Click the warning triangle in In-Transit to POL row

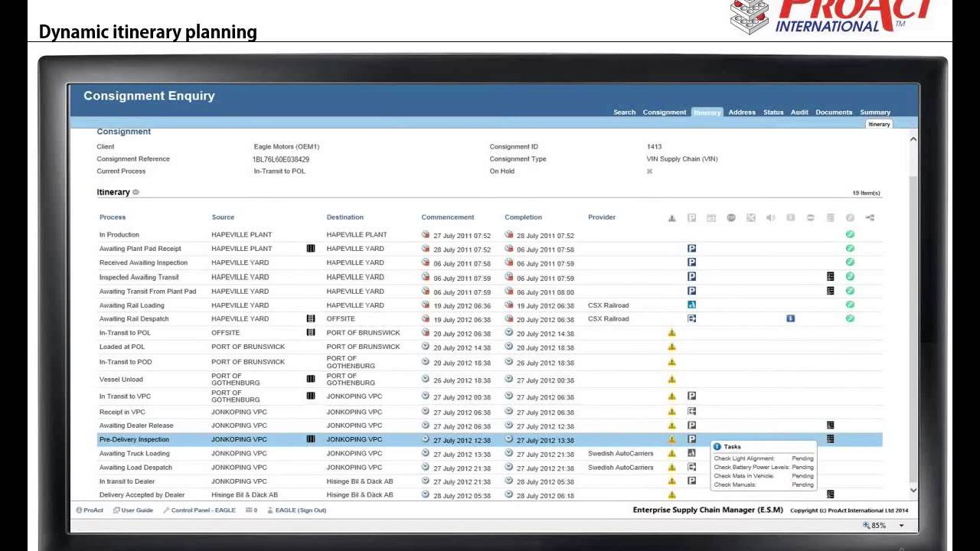[671, 333]
